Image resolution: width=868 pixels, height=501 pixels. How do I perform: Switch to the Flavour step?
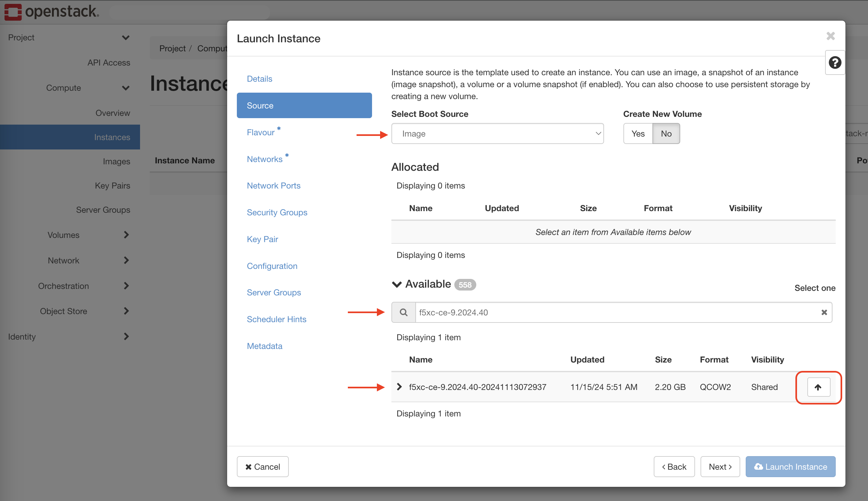261,132
